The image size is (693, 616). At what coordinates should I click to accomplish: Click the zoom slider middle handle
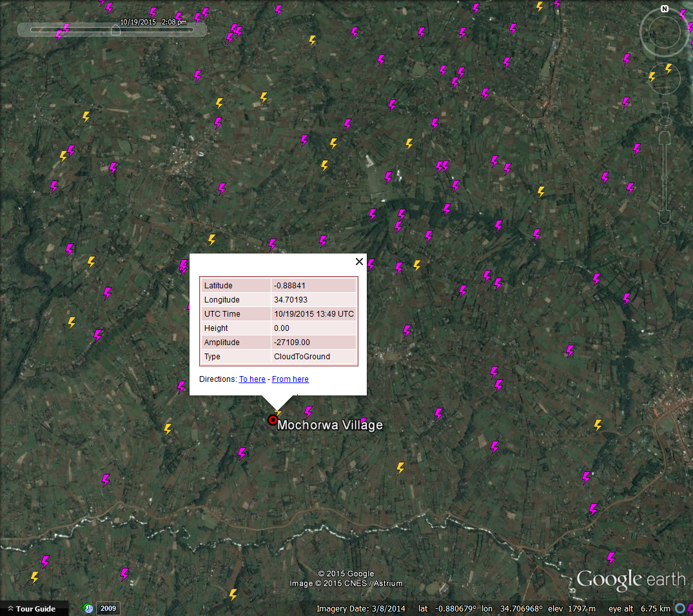pos(665,178)
